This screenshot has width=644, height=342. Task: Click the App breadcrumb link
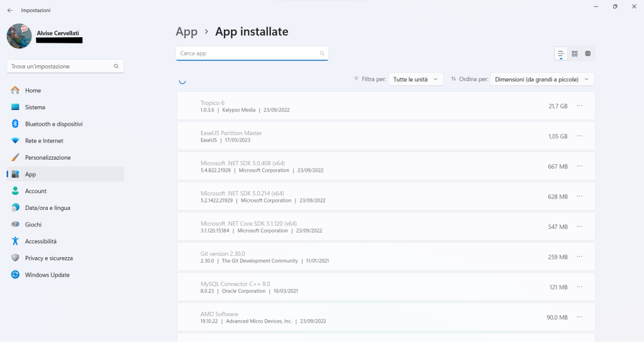pyautogui.click(x=186, y=31)
